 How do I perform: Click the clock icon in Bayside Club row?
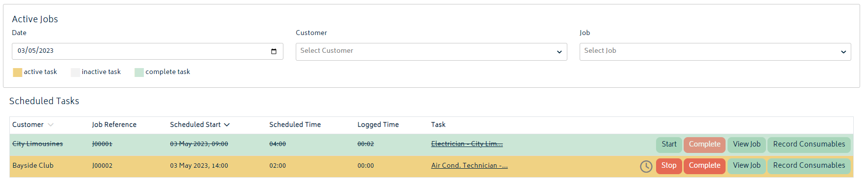point(646,166)
